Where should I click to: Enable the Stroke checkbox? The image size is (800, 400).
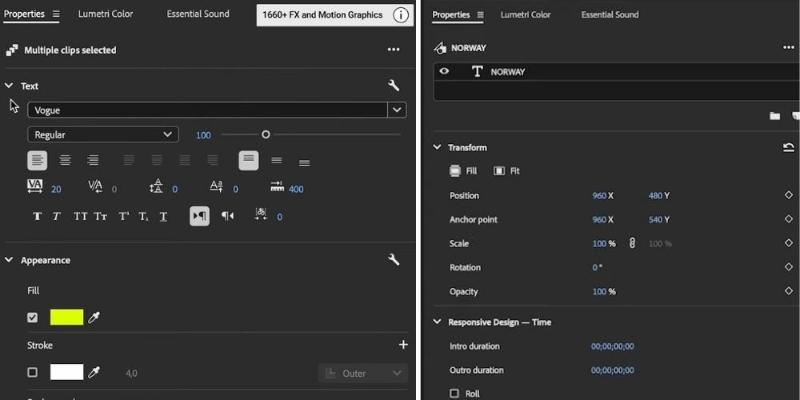coord(32,372)
